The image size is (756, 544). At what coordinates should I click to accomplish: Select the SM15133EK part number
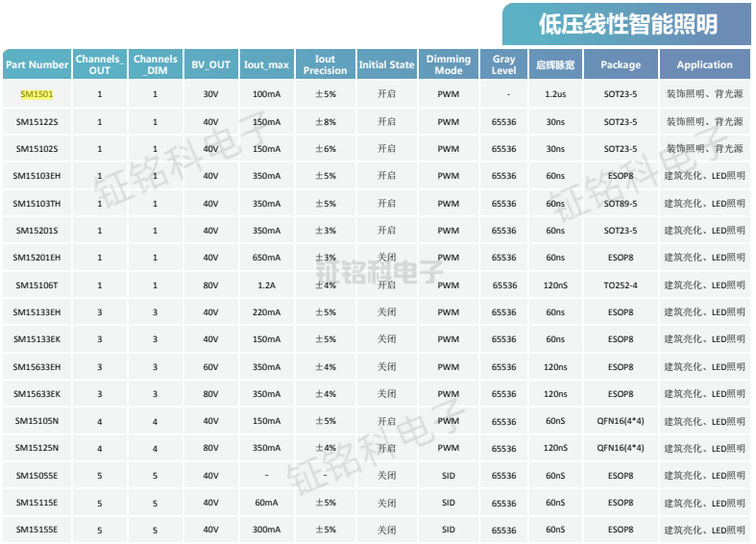point(37,339)
